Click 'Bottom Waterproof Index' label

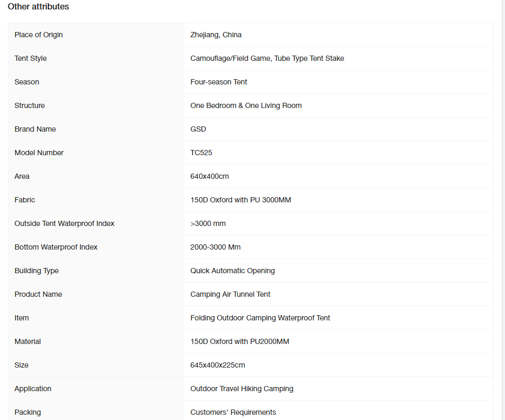point(56,247)
